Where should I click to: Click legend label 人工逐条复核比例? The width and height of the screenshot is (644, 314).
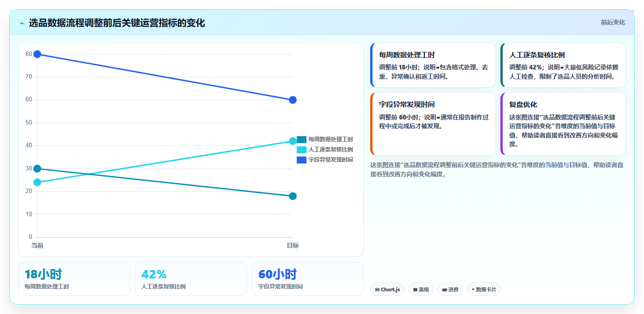coord(331,150)
